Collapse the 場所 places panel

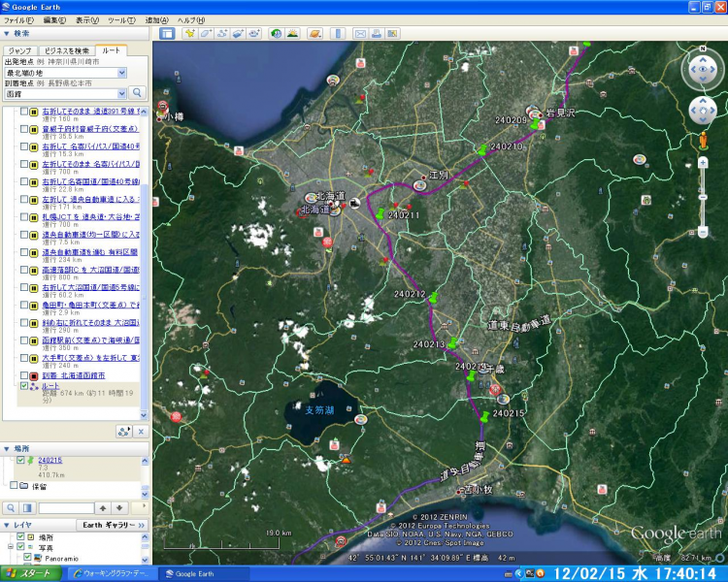tap(7, 449)
